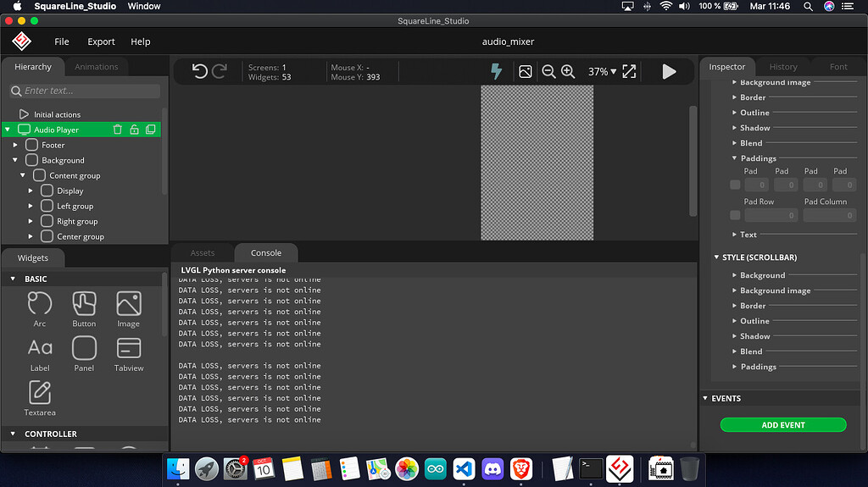Collapse the STYLE (SCROLLBAR) section
The height and width of the screenshot is (487, 868).
(x=715, y=257)
